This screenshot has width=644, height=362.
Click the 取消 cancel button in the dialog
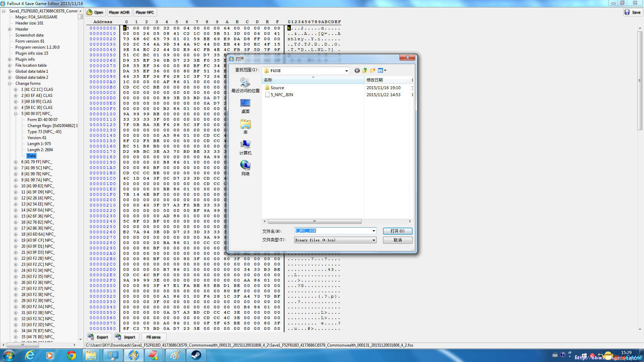point(397,240)
